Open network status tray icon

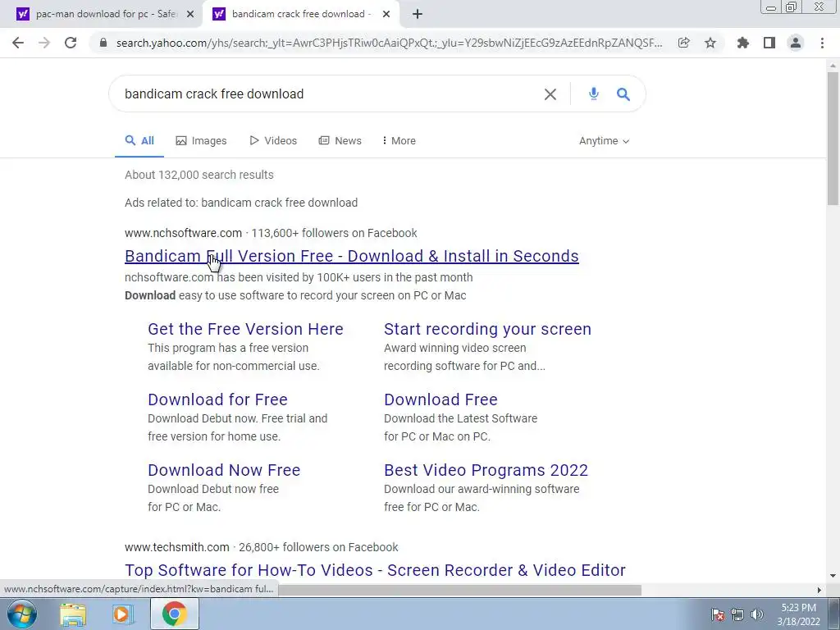[737, 614]
